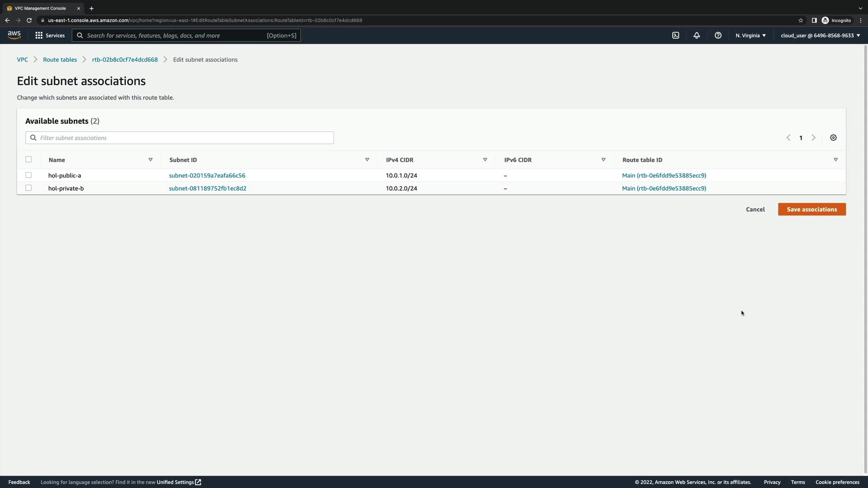
Task: Open table preferences gear icon
Action: [x=833, y=138]
